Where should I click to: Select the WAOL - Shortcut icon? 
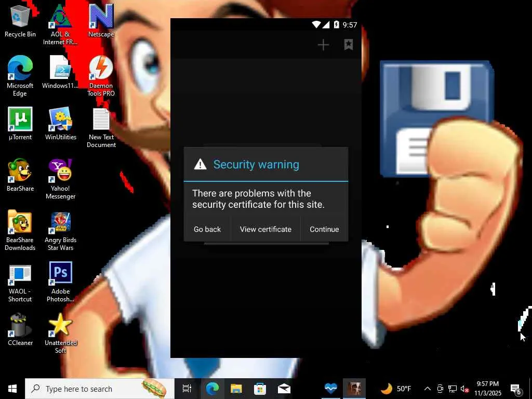click(x=20, y=282)
